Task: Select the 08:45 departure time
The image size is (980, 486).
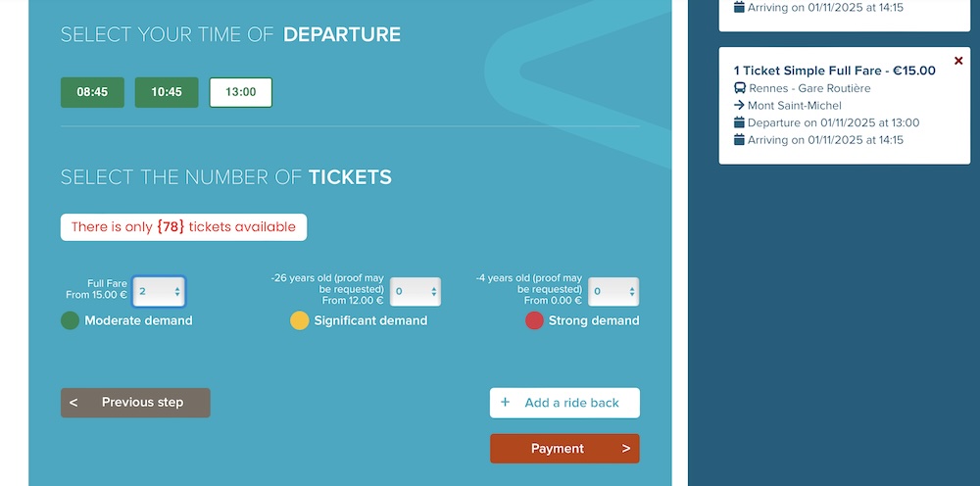Action: coord(92,92)
